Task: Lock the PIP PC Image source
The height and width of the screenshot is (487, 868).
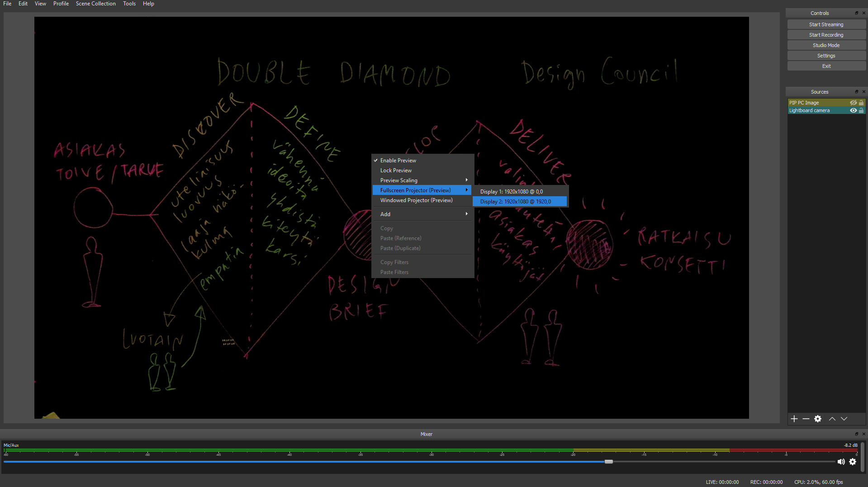Action: click(861, 103)
